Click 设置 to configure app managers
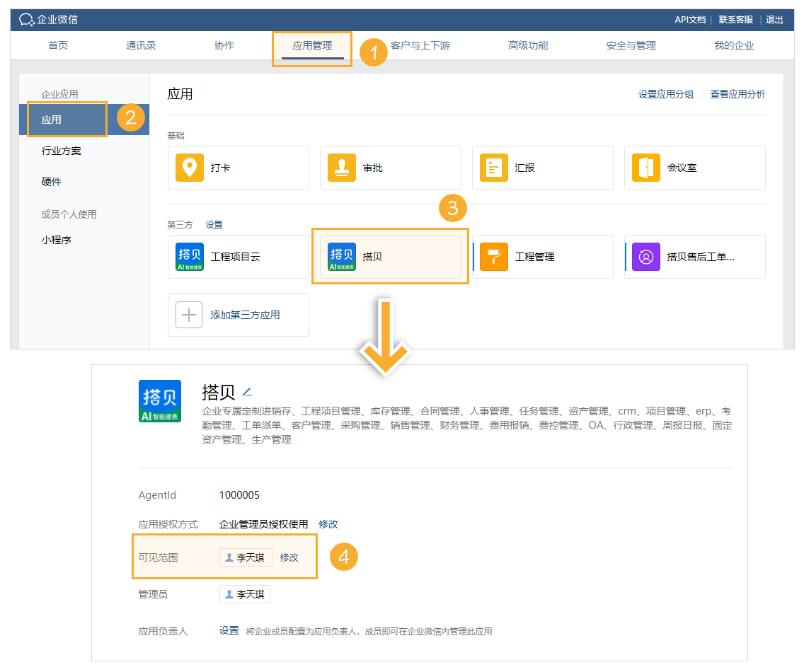The width and height of the screenshot is (804, 672). click(x=229, y=630)
